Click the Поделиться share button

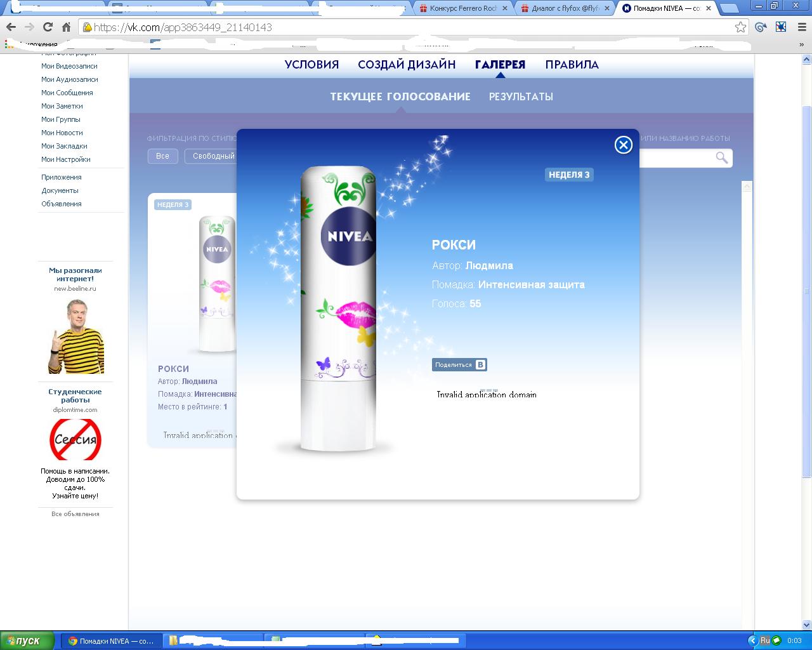(x=459, y=364)
